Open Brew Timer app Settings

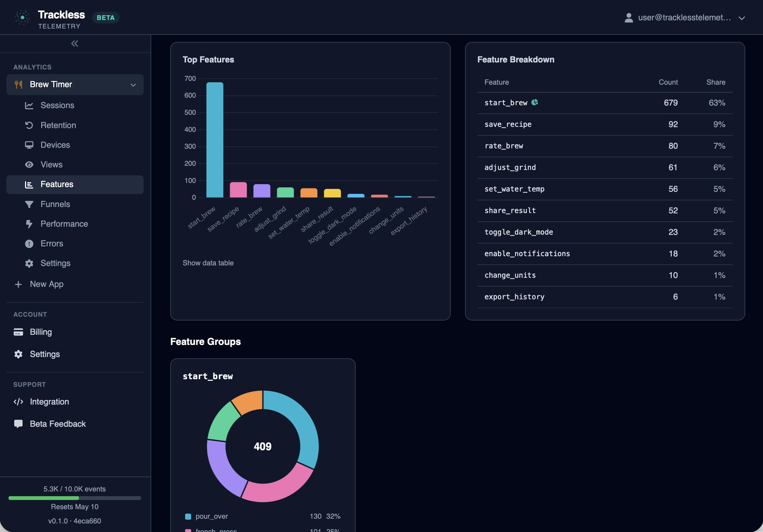[x=75, y=263]
